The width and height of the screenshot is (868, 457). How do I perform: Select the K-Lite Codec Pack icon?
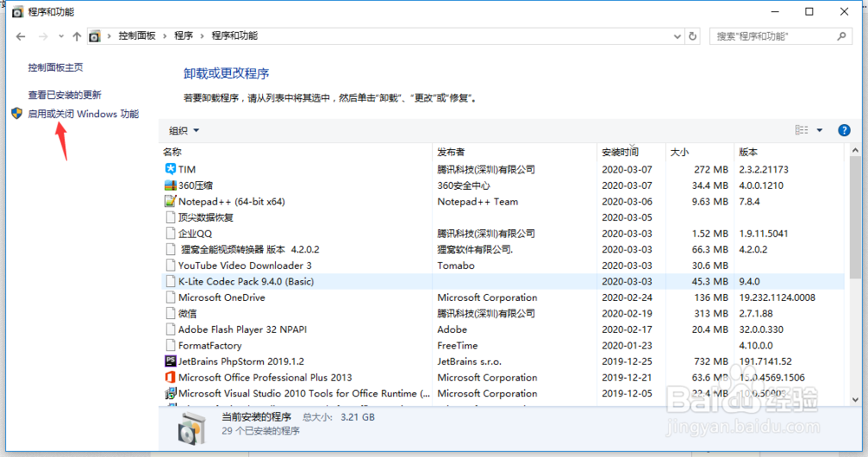[x=170, y=281]
